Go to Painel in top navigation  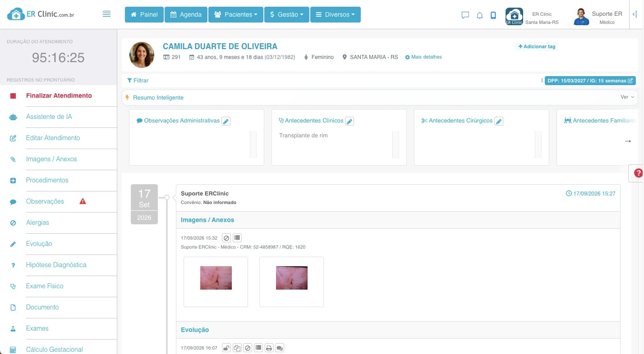144,14
